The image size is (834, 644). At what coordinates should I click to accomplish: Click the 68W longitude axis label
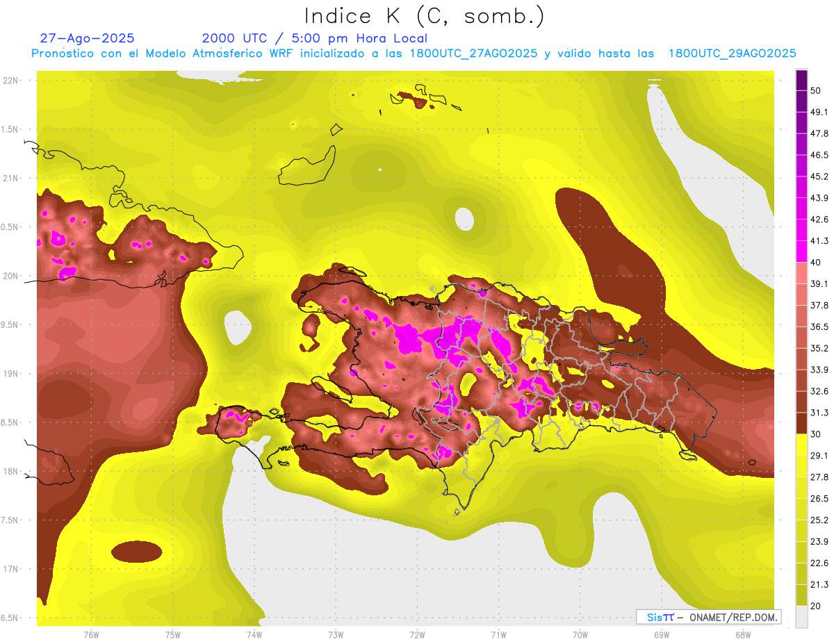click(742, 634)
